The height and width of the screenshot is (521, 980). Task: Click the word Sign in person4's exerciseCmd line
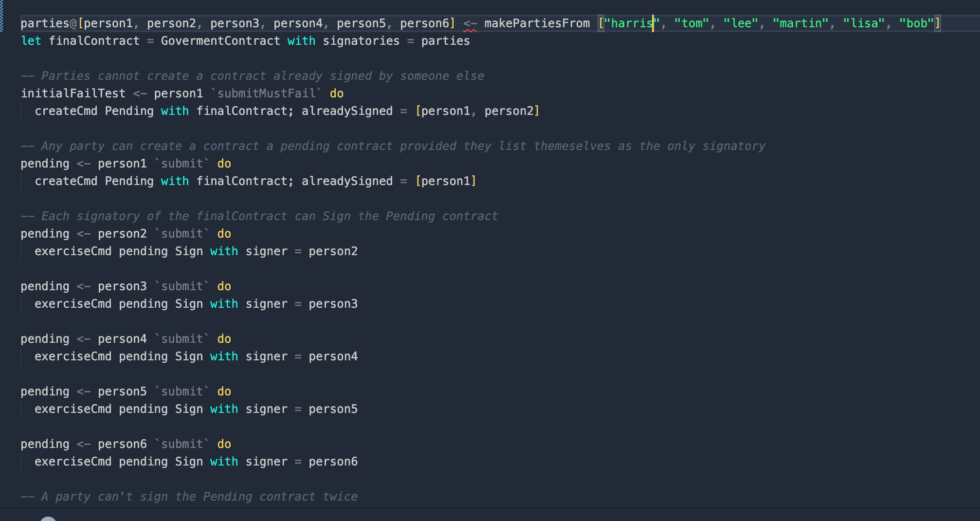tap(189, 356)
